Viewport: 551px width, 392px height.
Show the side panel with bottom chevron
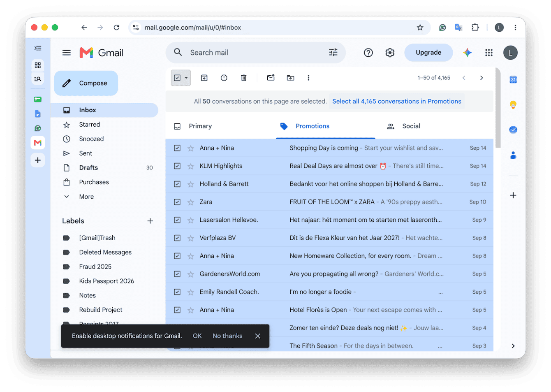(x=513, y=346)
